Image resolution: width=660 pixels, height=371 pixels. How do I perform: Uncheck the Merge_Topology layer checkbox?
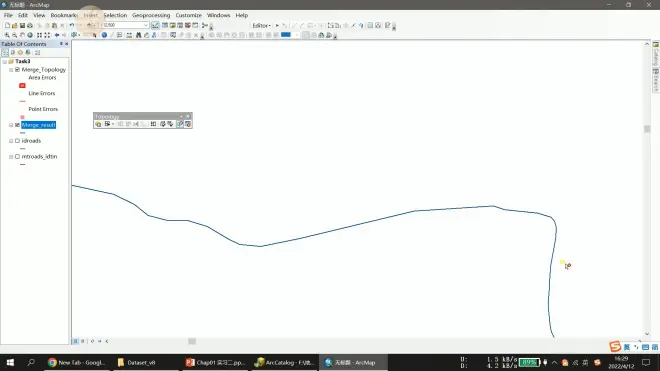tap(17, 69)
